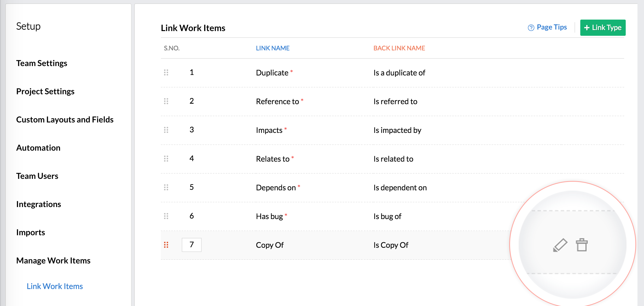Click the green Link Type button
Image resolution: width=644 pixels, height=306 pixels.
click(x=603, y=28)
